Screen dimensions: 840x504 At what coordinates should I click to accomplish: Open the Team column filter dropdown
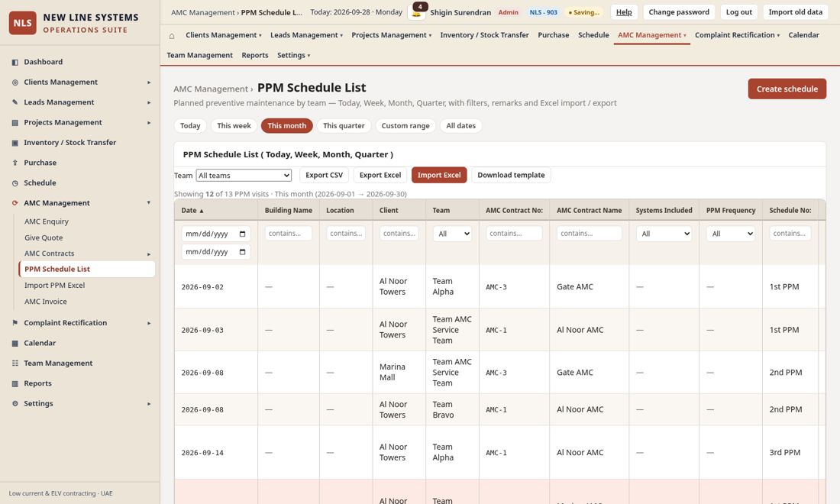coord(452,234)
